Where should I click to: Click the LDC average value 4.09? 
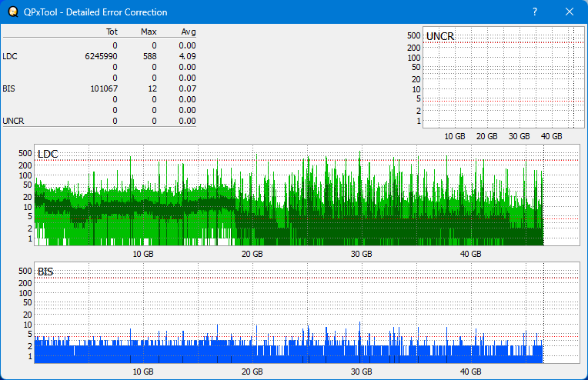[x=187, y=56]
